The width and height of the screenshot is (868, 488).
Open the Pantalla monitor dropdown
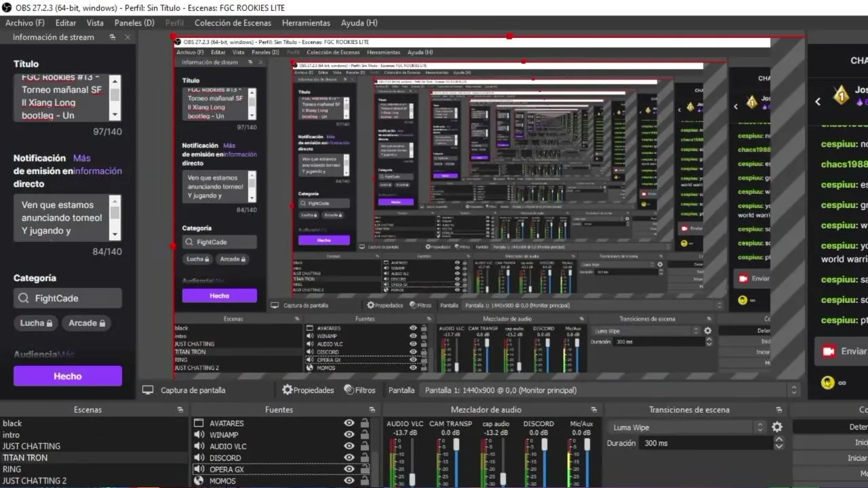click(610, 390)
